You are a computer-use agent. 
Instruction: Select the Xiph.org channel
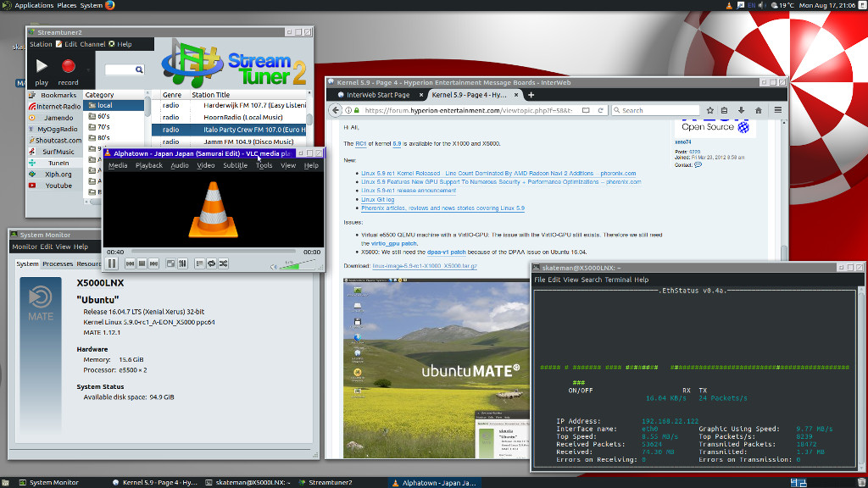coord(54,175)
